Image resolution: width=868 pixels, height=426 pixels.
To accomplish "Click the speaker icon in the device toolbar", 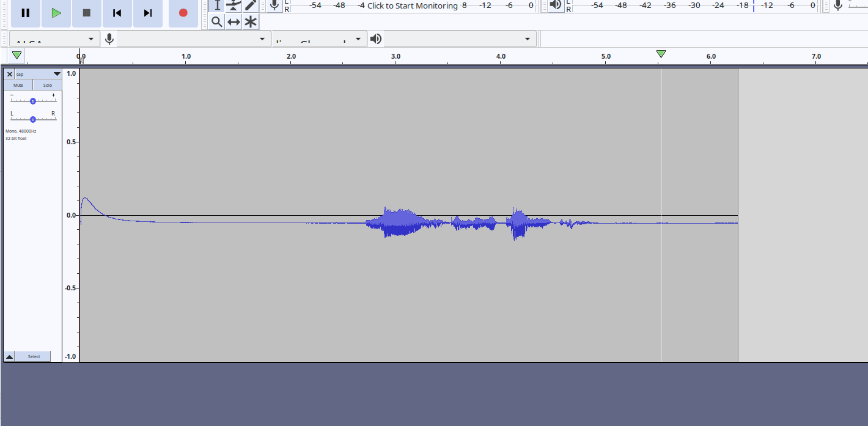I will coord(376,39).
